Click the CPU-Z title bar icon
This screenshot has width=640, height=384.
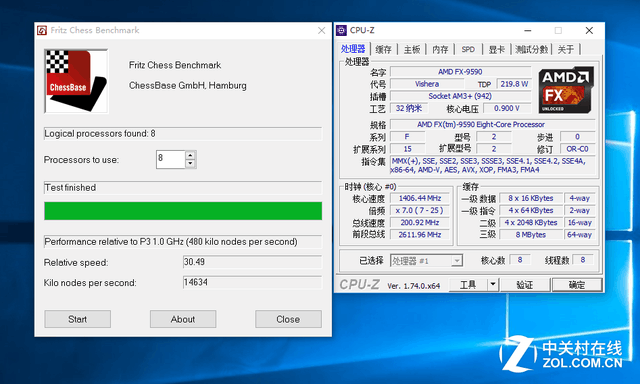click(341, 31)
